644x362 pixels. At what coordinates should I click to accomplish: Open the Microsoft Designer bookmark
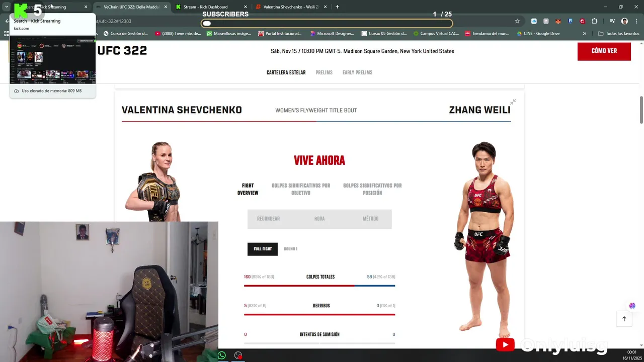coord(332,34)
